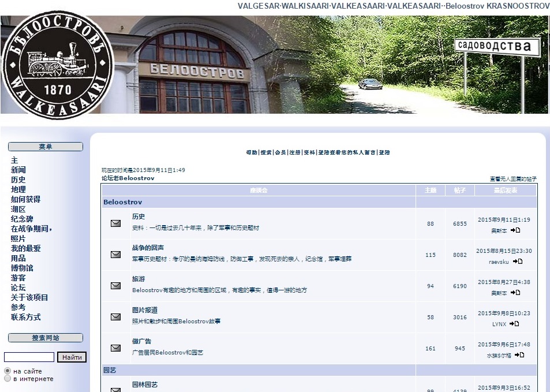Image resolution: width=550 pixels, height=392 pixels.
Task: Select the 'на сайте' radio button
Action: pyautogui.click(x=8, y=371)
